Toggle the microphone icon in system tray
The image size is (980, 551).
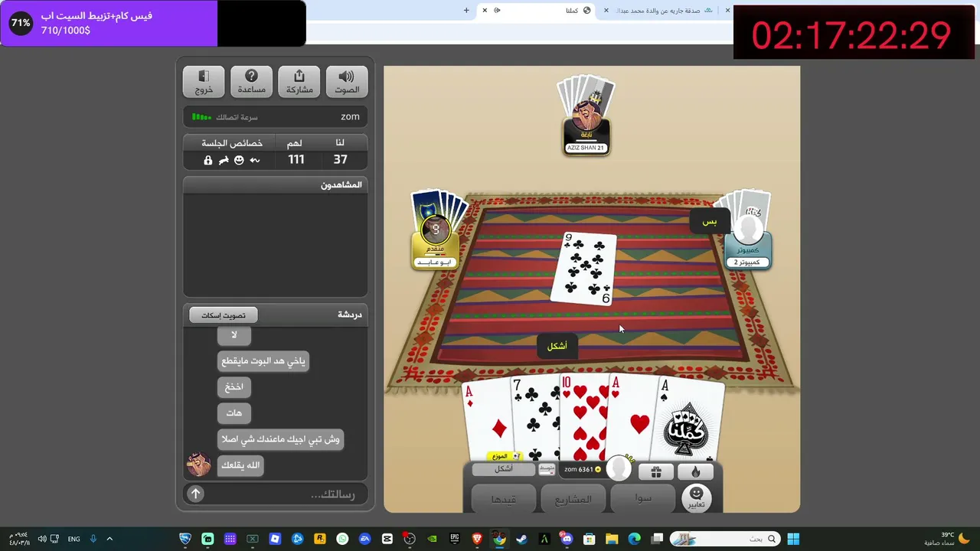(x=93, y=539)
